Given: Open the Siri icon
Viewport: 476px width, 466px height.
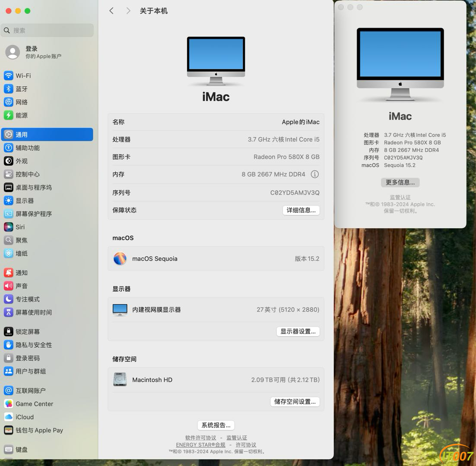Looking at the screenshot, I should point(9,227).
